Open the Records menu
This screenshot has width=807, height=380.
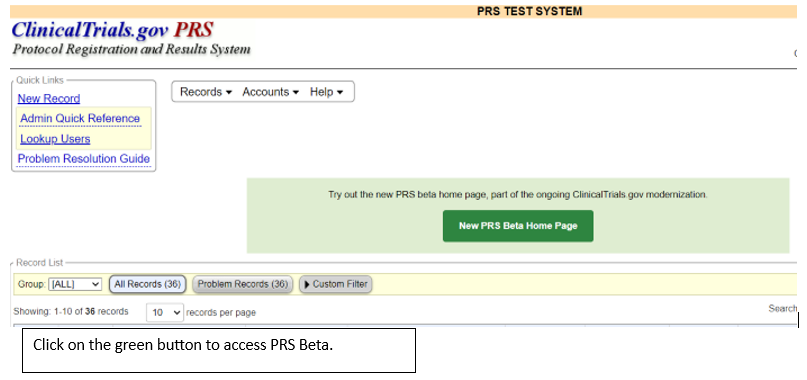pyautogui.click(x=206, y=92)
